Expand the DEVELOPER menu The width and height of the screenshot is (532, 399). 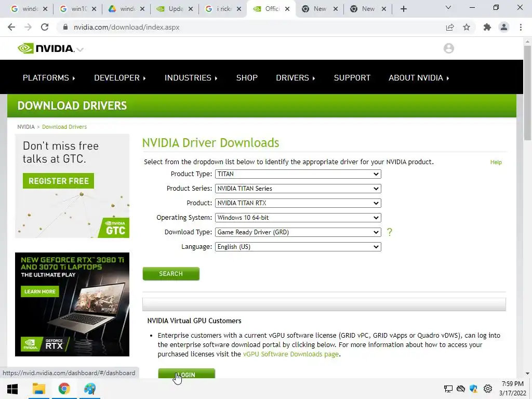pos(120,78)
